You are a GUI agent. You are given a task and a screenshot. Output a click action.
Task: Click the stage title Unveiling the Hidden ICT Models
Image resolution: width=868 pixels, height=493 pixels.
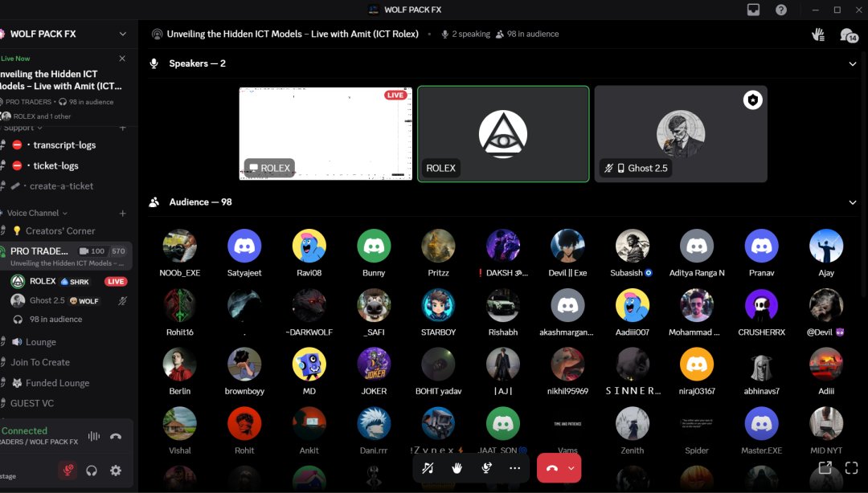(293, 34)
